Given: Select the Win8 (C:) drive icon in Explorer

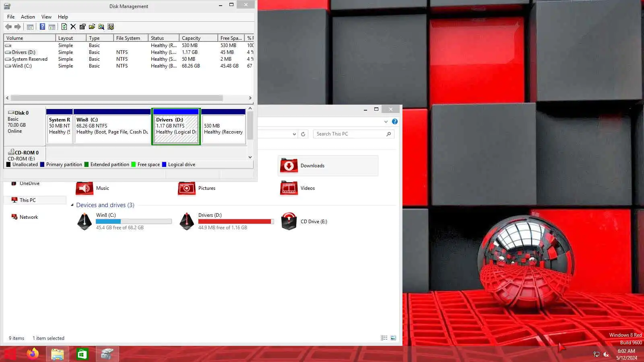Looking at the screenshot, I should [x=85, y=222].
